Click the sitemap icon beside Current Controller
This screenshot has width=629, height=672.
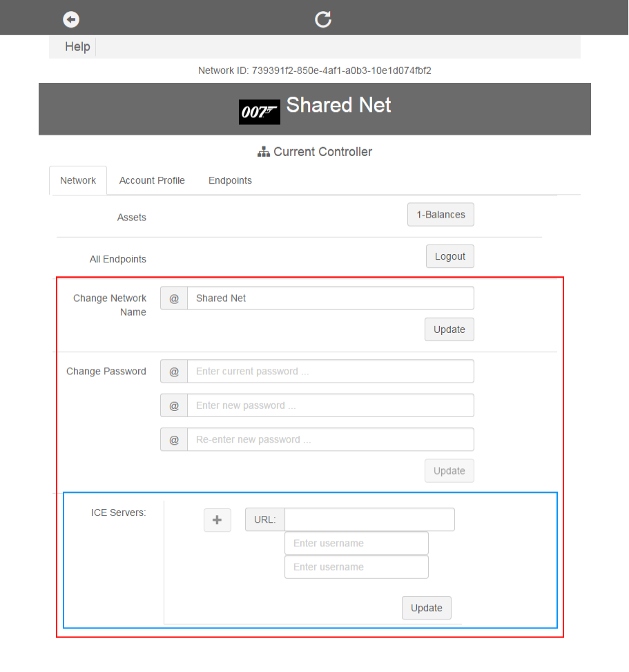[x=263, y=152]
